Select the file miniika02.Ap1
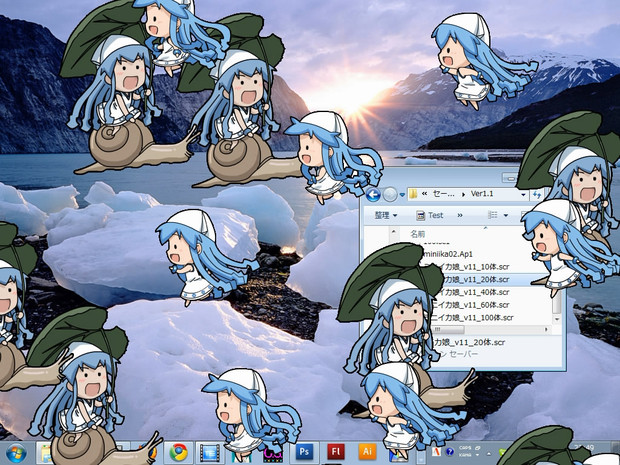This screenshot has width=620, height=465. 448,254
